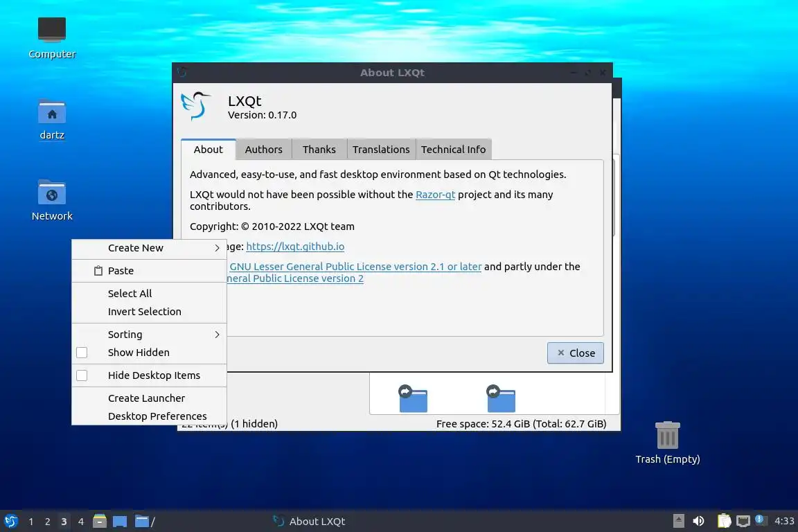Click the About LXQt taskbar button
The width and height of the screenshot is (798, 532).
point(309,521)
